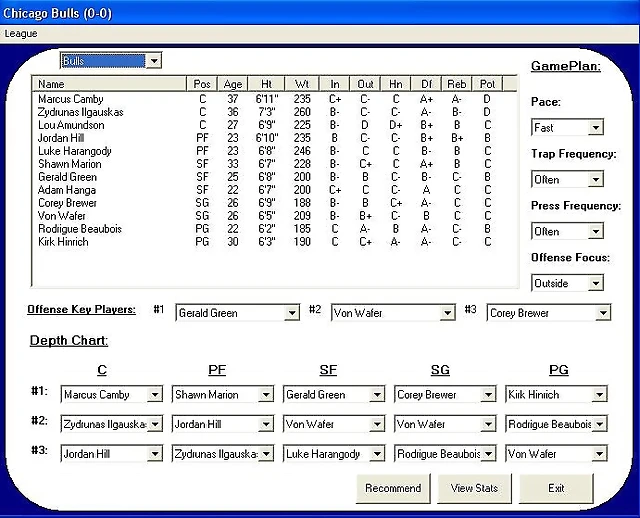Click the Hn rating column header
The image size is (640, 518).
tap(396, 84)
